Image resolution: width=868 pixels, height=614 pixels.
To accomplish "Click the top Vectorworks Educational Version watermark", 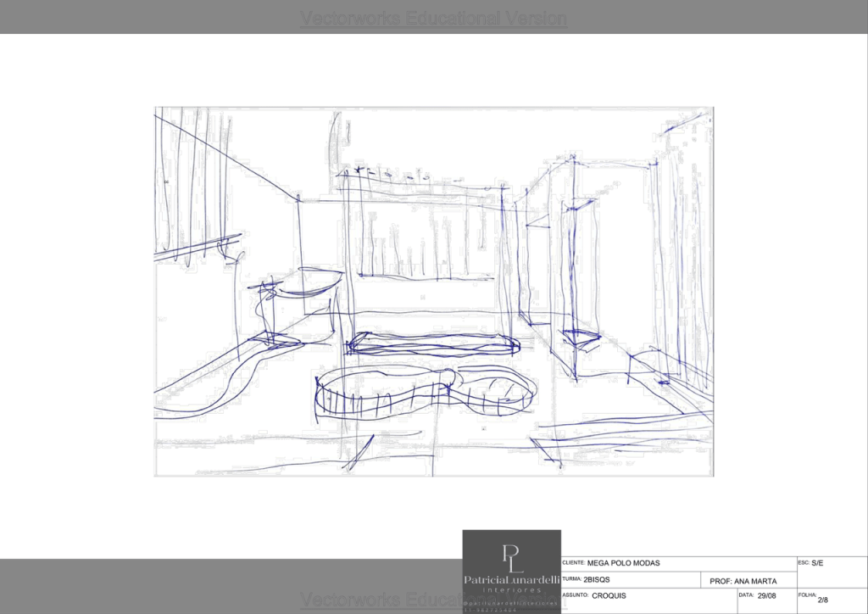I will (x=433, y=18).
